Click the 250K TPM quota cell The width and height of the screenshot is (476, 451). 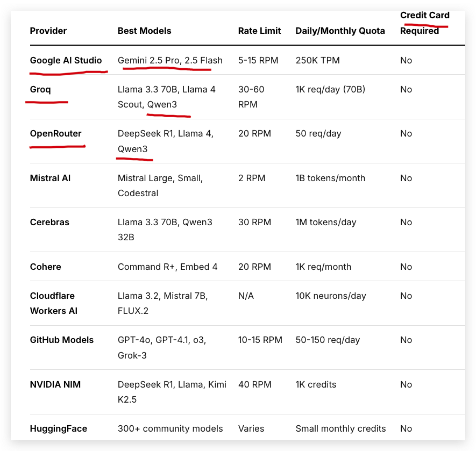click(x=317, y=60)
